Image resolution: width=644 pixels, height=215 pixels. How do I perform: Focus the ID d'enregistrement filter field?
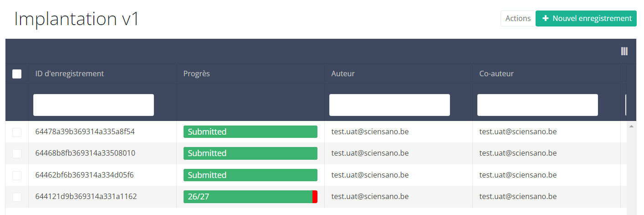click(x=93, y=105)
